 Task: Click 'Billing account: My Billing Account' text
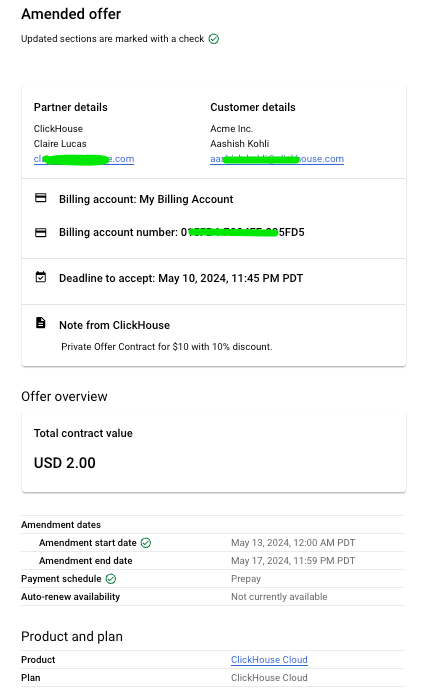click(x=146, y=199)
